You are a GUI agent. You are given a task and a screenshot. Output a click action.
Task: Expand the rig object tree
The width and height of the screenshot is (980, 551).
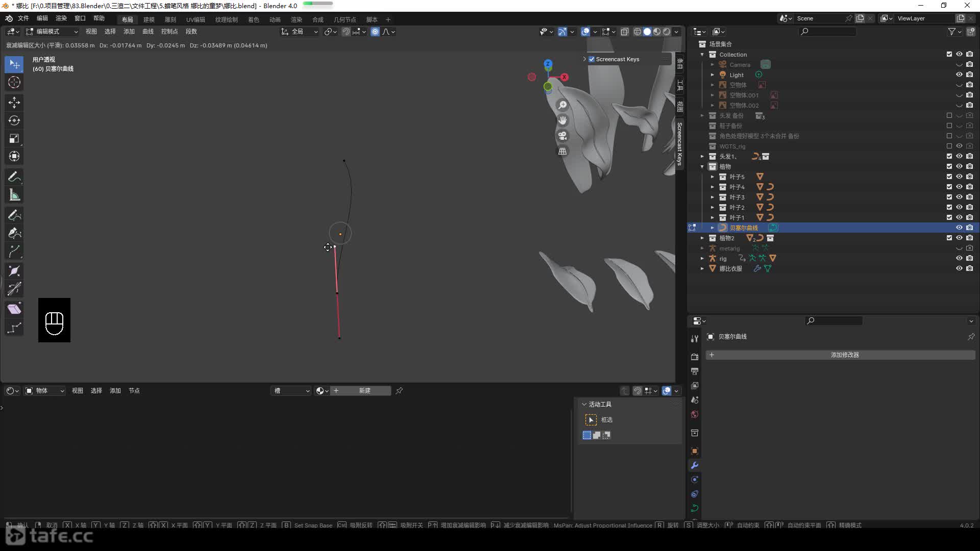click(702, 258)
